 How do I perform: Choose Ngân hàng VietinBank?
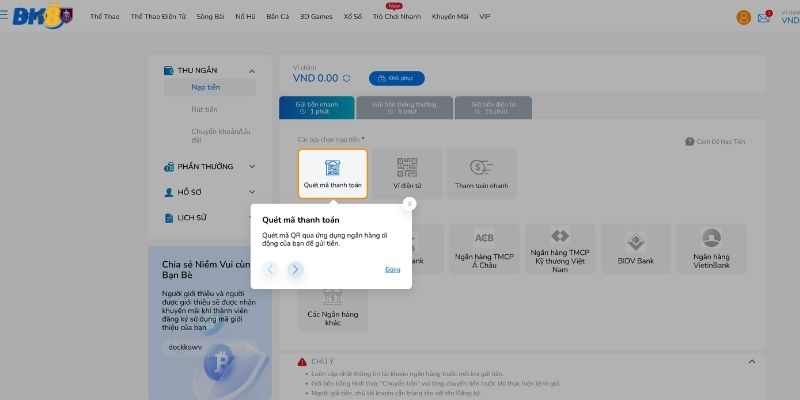[x=711, y=248]
